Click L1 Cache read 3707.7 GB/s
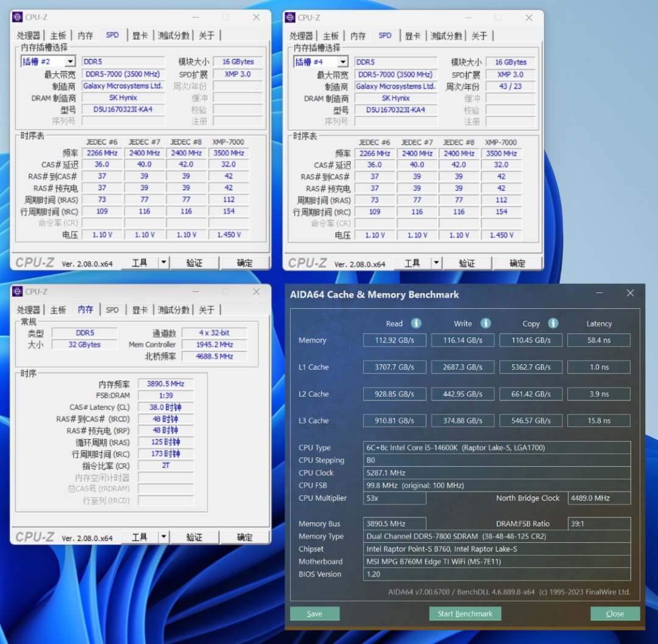The image size is (658, 644). (394, 367)
